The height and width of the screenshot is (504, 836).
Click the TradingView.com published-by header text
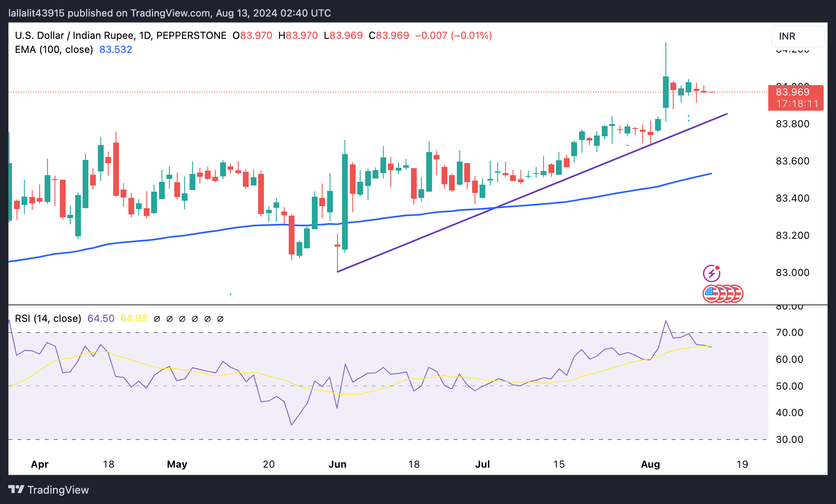click(x=169, y=13)
